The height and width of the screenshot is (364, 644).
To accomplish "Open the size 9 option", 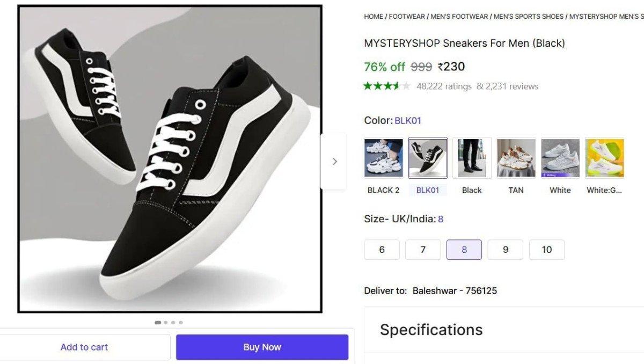I will pos(505,249).
